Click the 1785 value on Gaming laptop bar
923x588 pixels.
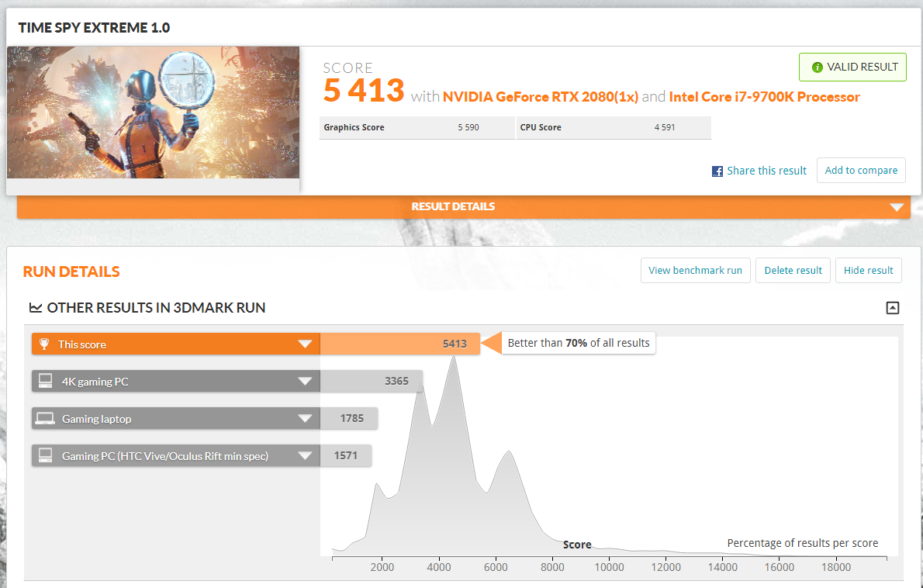point(351,418)
